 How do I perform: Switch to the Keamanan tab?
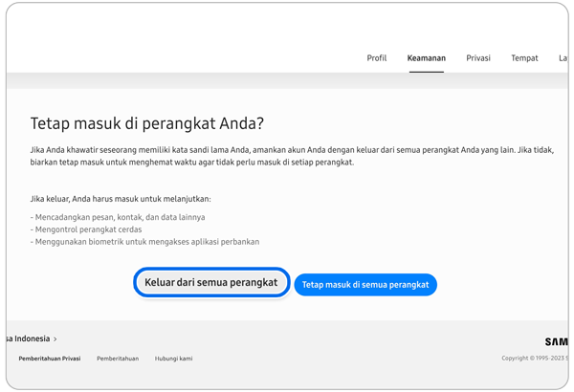(426, 58)
